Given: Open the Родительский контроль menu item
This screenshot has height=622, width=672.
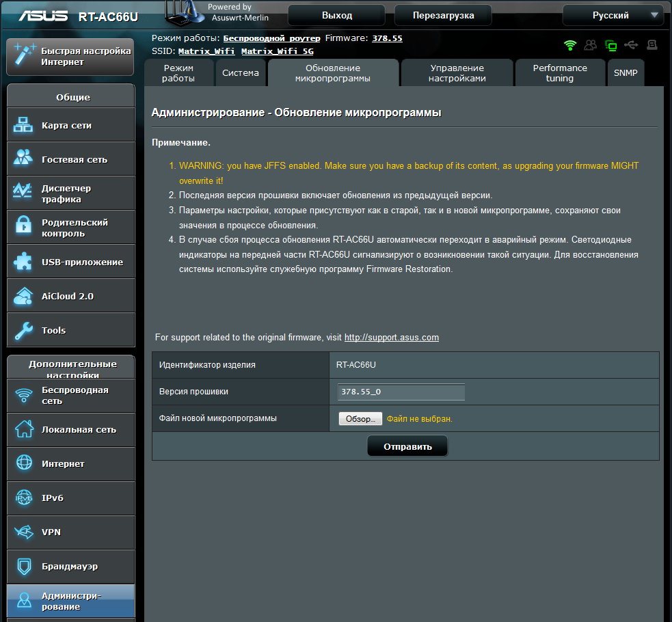Looking at the screenshot, I should click(x=70, y=228).
